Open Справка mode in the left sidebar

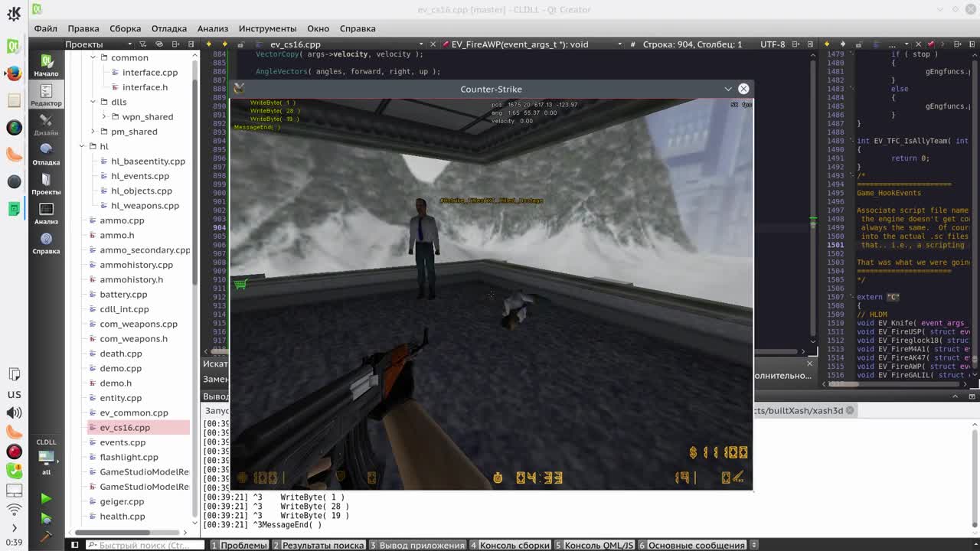point(45,242)
